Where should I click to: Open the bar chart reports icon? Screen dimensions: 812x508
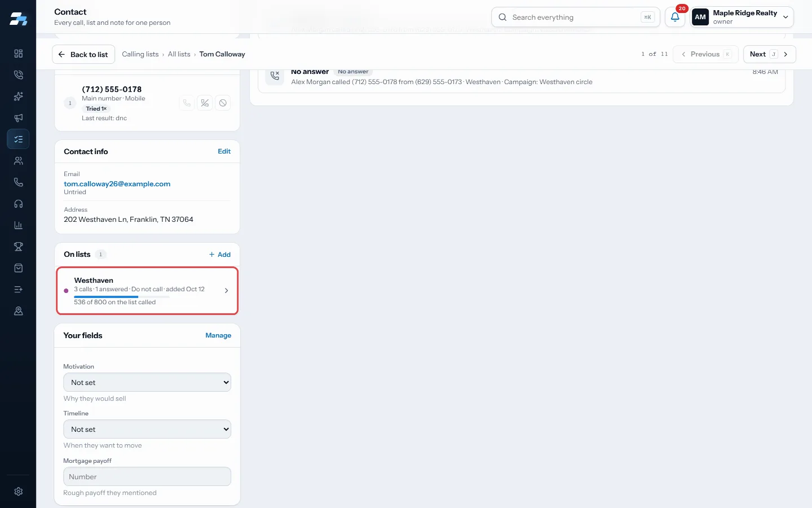click(18, 225)
